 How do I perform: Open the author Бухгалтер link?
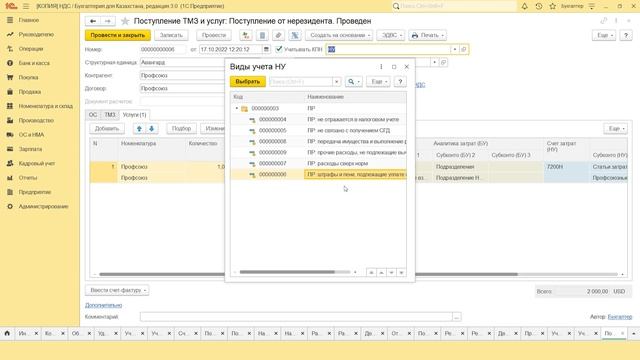click(620, 316)
